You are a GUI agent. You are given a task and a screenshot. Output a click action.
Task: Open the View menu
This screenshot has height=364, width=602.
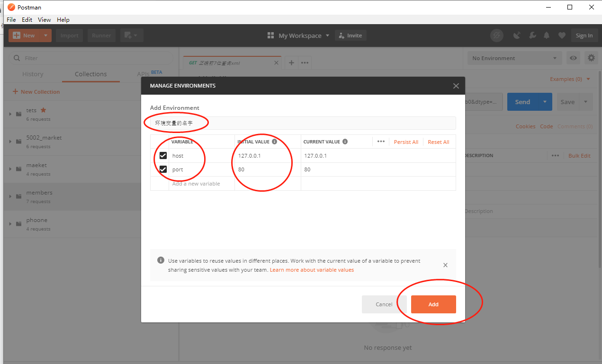pyautogui.click(x=45, y=19)
